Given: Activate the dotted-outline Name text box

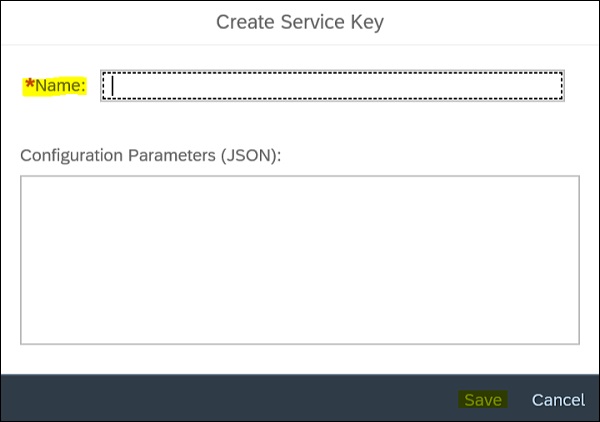Looking at the screenshot, I should [331, 86].
